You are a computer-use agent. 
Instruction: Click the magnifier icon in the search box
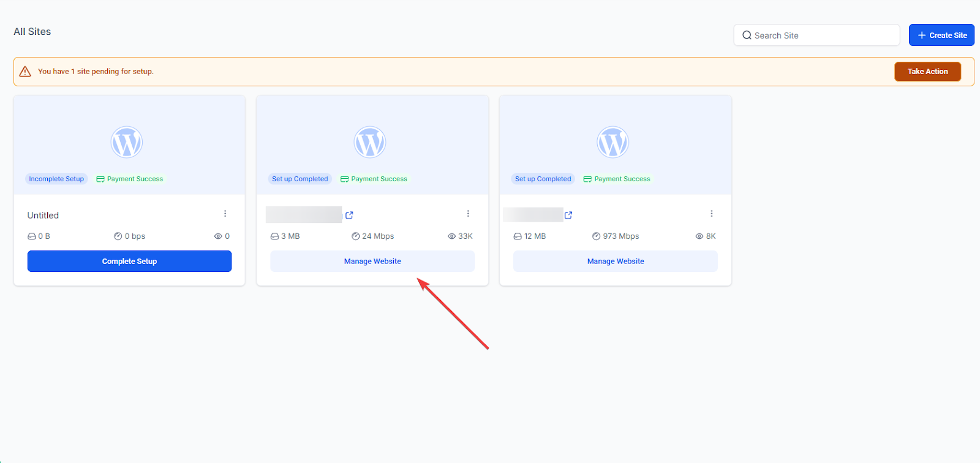pyautogui.click(x=747, y=36)
